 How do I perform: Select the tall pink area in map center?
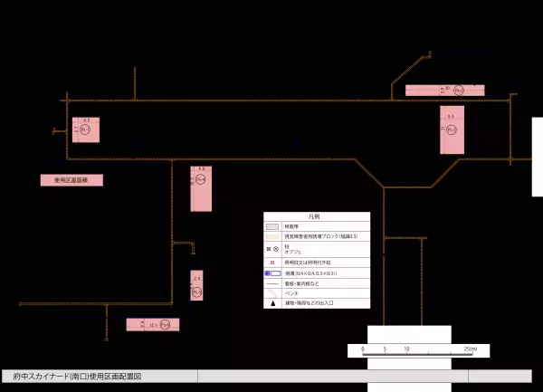click(200, 188)
